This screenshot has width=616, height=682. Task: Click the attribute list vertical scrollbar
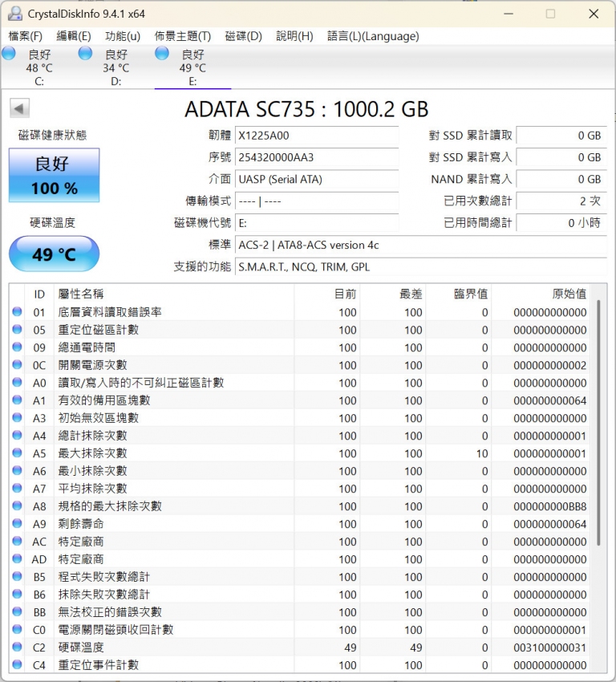tap(598, 425)
